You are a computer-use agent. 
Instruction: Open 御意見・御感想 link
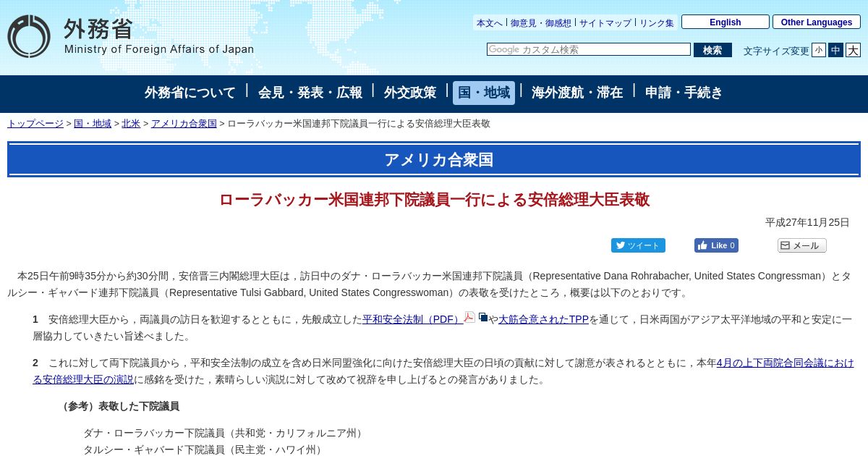(540, 23)
